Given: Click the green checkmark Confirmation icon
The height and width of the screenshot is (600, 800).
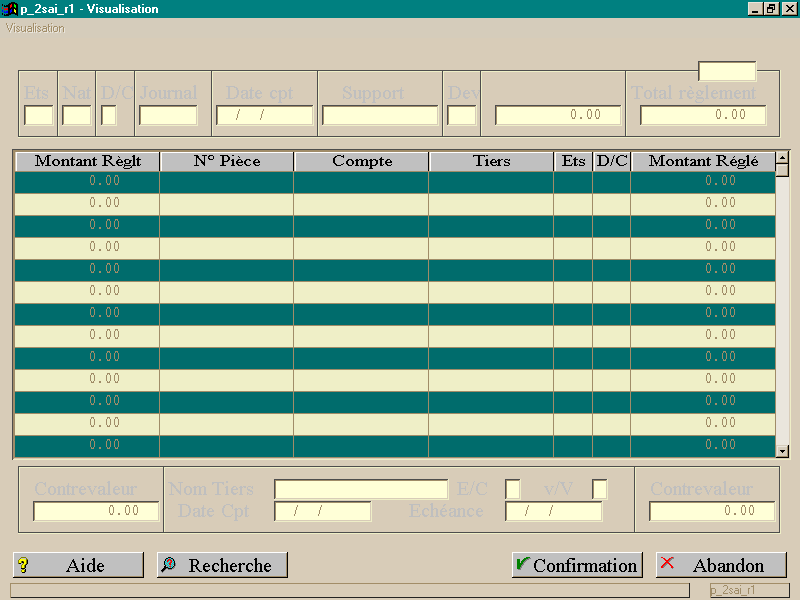Looking at the screenshot, I should 522,563.
